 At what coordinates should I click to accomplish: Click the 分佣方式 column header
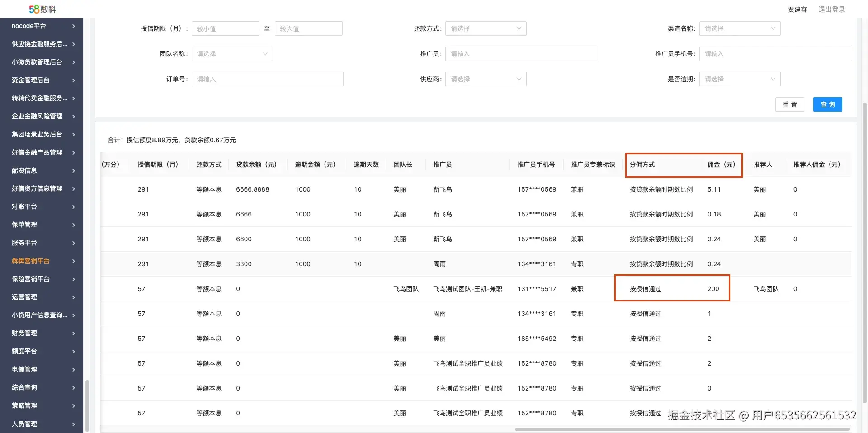pyautogui.click(x=642, y=165)
